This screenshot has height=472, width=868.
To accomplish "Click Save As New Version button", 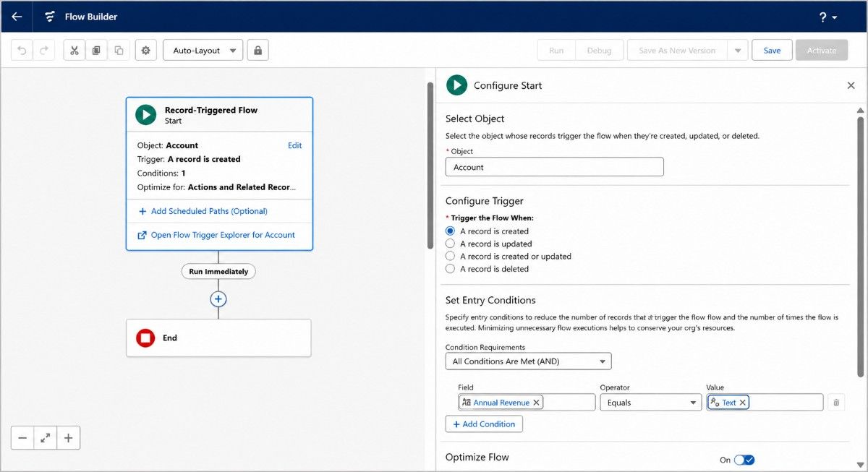I will [x=677, y=51].
